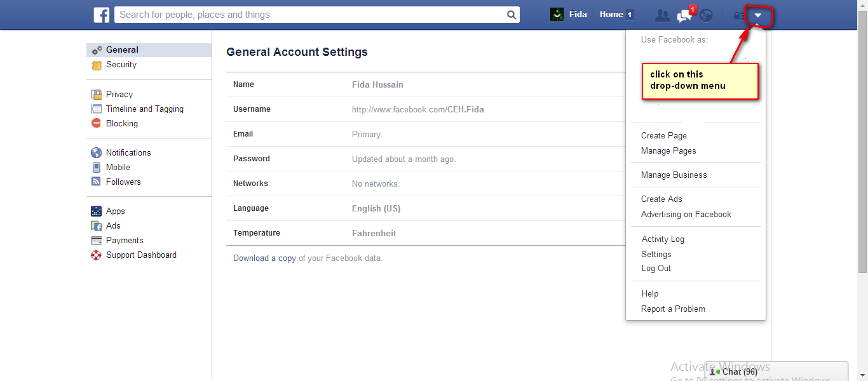Click the Facebook logo icon

(x=102, y=15)
